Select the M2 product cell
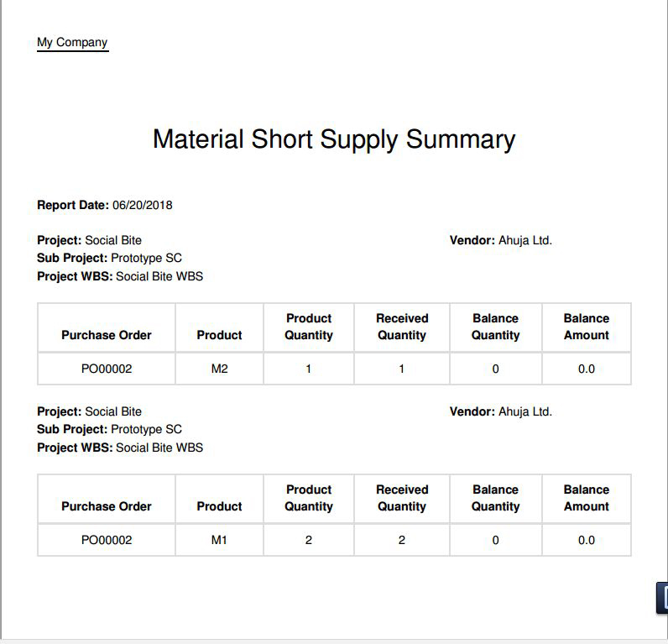Screen dimensions: 668x644 pos(219,369)
